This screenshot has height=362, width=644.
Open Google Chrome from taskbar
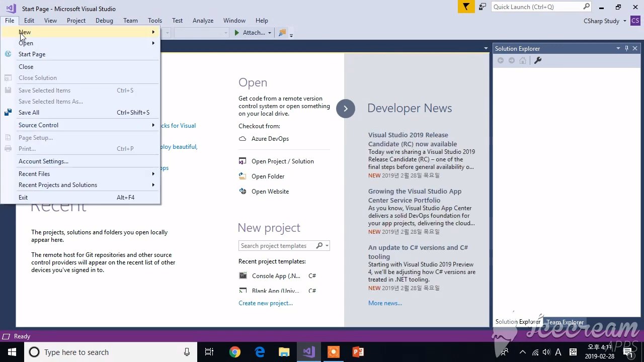tap(235, 352)
